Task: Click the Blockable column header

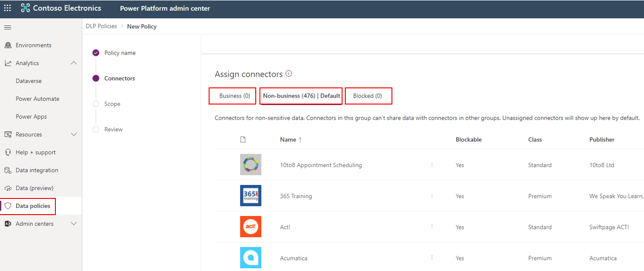Action: click(469, 140)
